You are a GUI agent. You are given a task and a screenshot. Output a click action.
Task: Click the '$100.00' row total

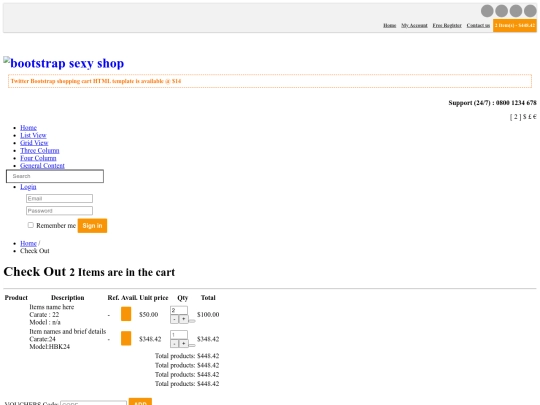208,314
